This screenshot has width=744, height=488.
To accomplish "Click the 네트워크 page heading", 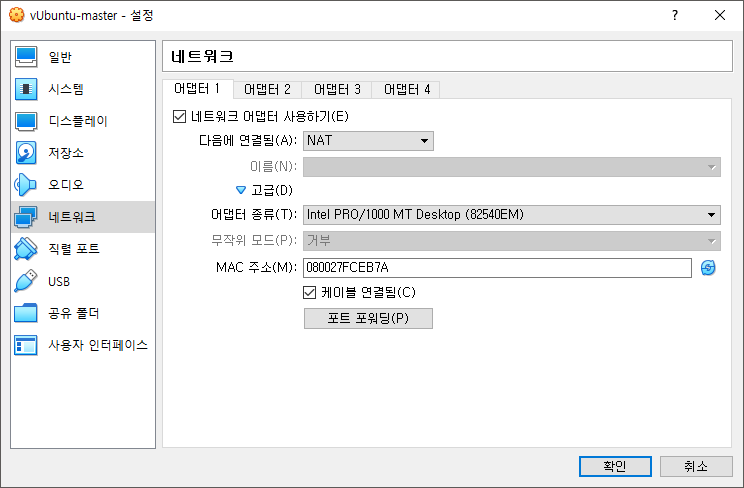I will (x=203, y=56).
